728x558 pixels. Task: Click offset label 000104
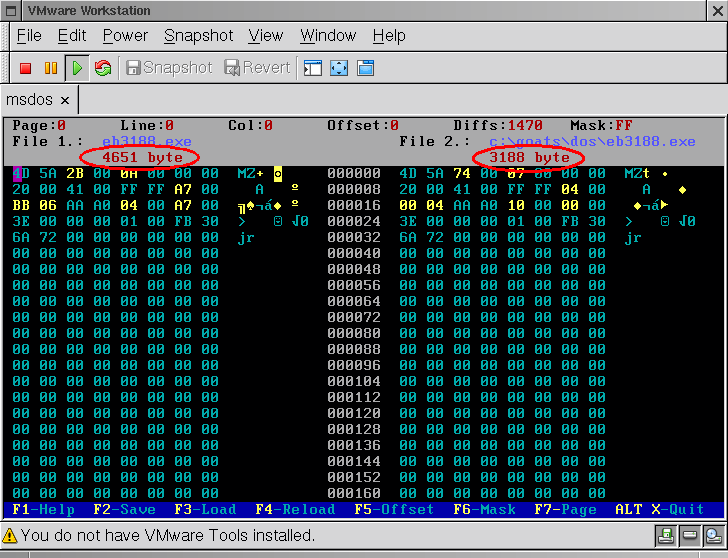click(x=354, y=381)
